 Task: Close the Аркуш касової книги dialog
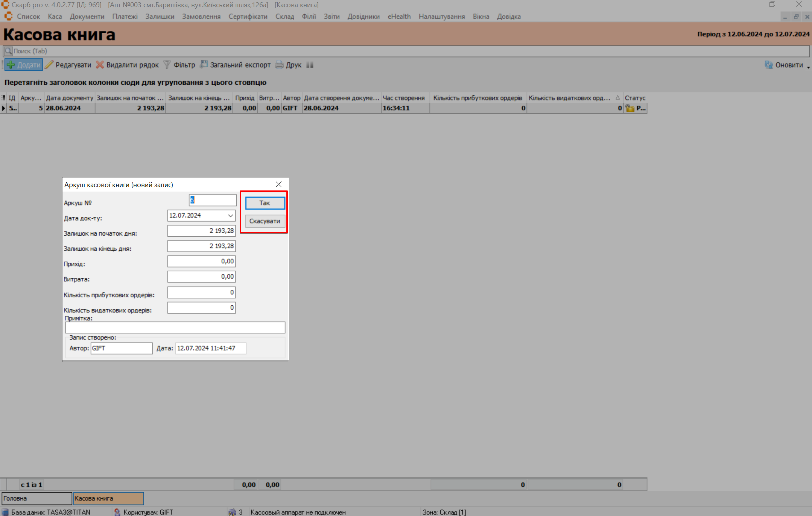pos(278,184)
